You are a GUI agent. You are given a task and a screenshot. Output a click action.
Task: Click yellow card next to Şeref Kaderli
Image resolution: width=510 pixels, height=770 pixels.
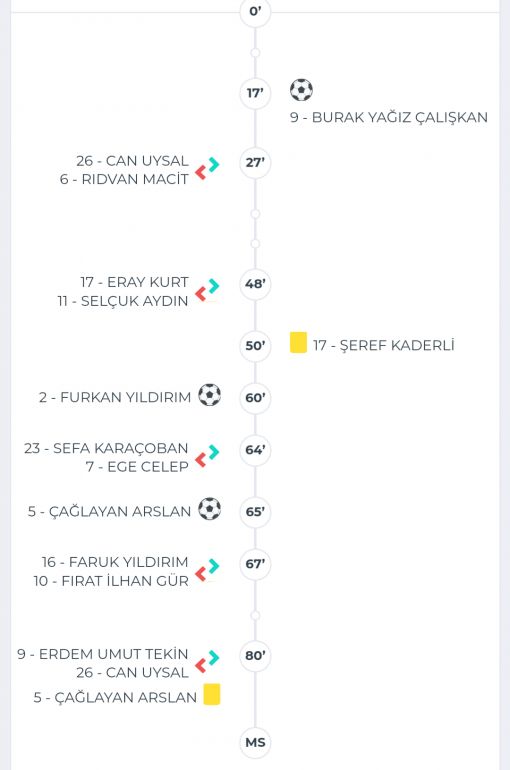(x=298, y=343)
